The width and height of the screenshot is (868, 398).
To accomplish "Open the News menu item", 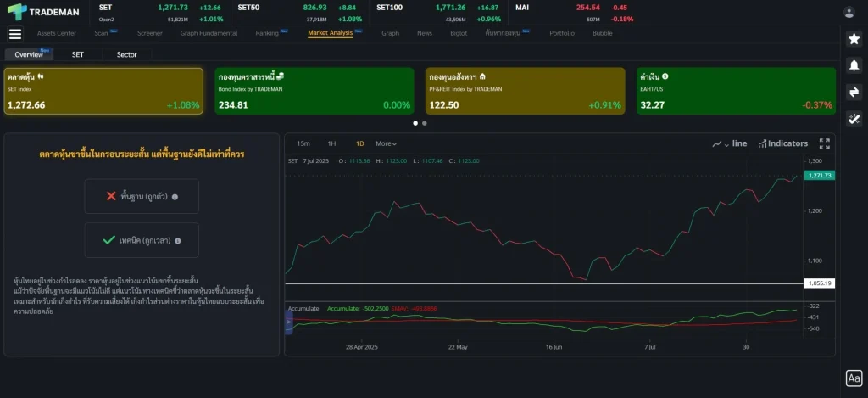I will coord(425,33).
